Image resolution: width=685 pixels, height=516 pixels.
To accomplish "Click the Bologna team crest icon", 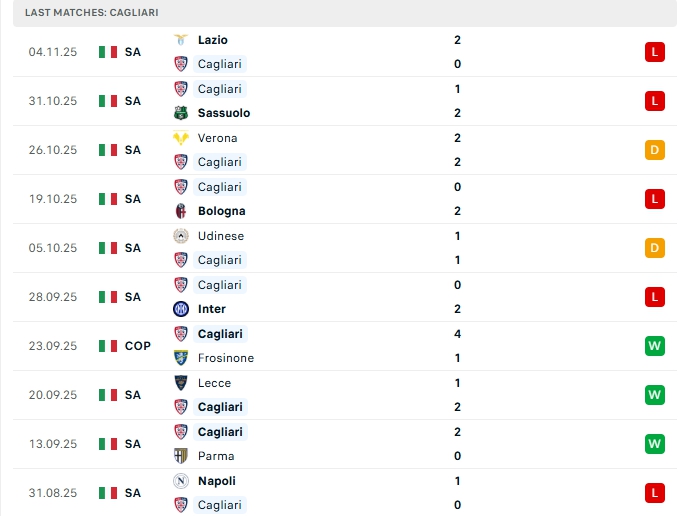I will click(181, 211).
